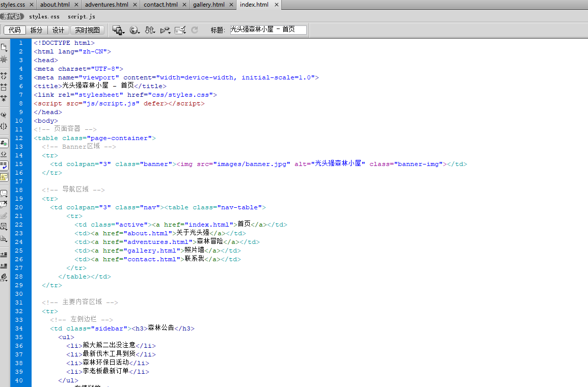The height and width of the screenshot is (387, 588).
Task: Open the W3C Validation dropdown
Action: click(x=165, y=30)
